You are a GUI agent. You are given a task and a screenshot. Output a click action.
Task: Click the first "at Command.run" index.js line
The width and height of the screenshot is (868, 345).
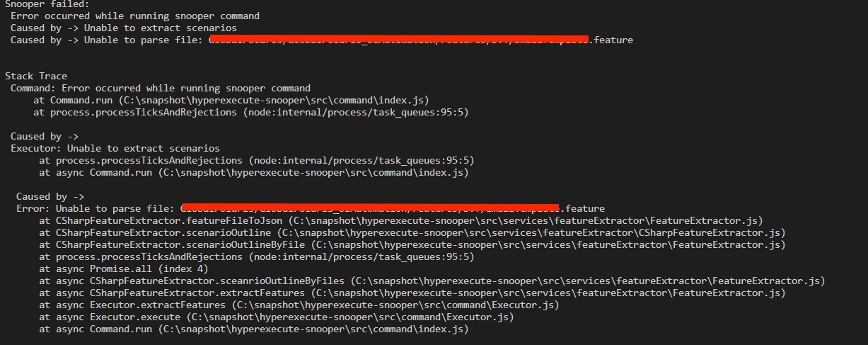coord(231,100)
